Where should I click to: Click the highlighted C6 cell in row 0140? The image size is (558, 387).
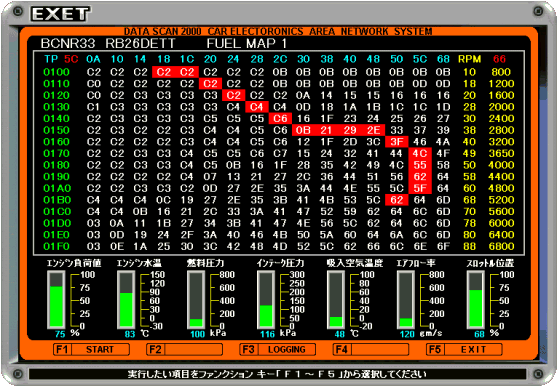pos(280,119)
